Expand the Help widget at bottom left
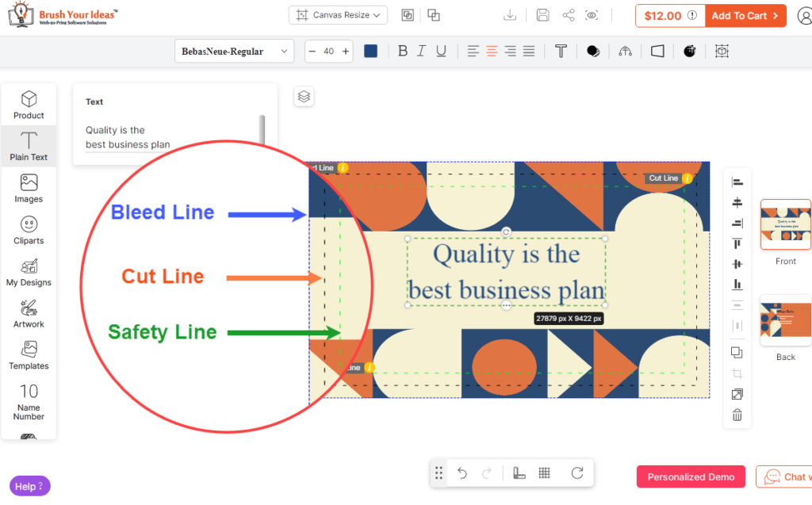Screen dimensions: 812x505 pos(29,485)
